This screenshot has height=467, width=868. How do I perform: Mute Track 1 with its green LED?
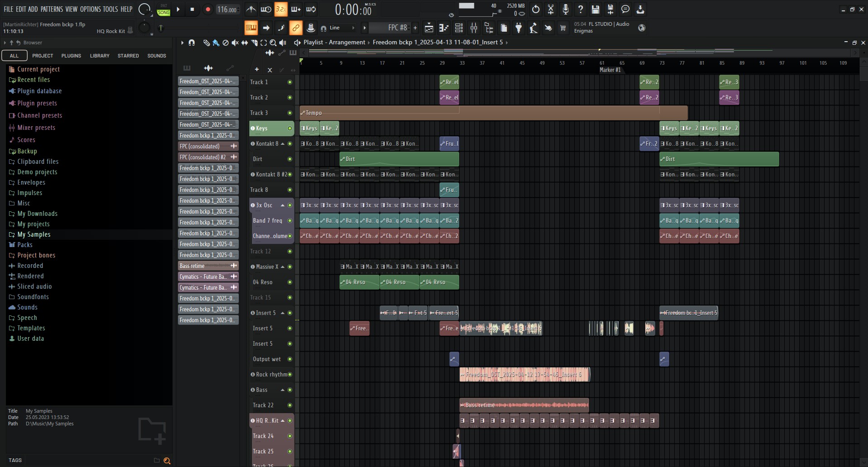(x=290, y=82)
